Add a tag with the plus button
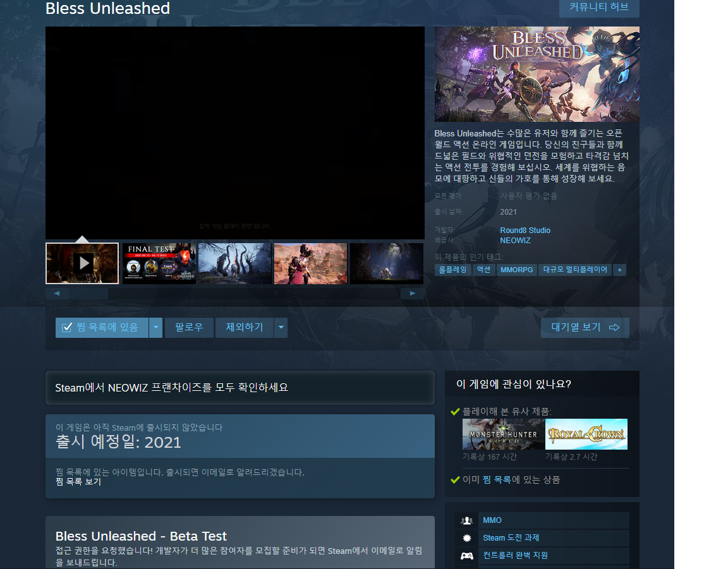 tap(619, 270)
